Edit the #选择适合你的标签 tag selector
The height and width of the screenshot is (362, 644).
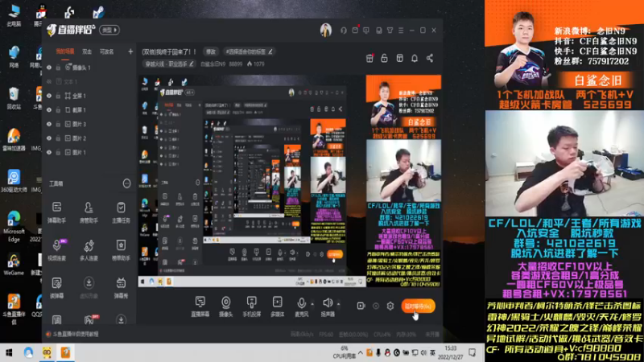coord(249,51)
